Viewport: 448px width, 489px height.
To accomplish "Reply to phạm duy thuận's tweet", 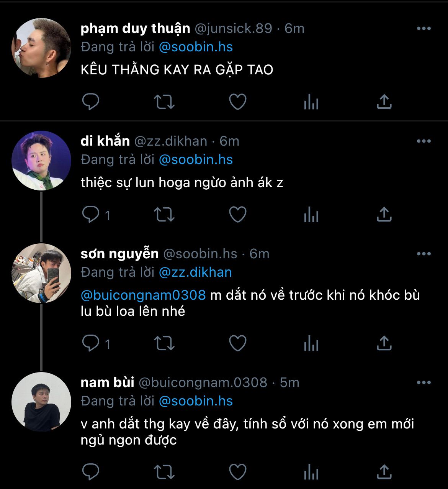I will (x=91, y=102).
